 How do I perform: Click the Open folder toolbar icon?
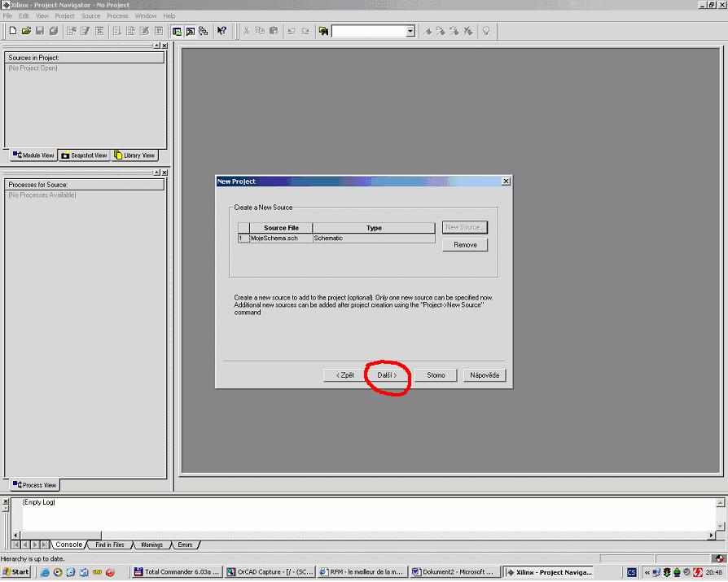tap(26, 31)
